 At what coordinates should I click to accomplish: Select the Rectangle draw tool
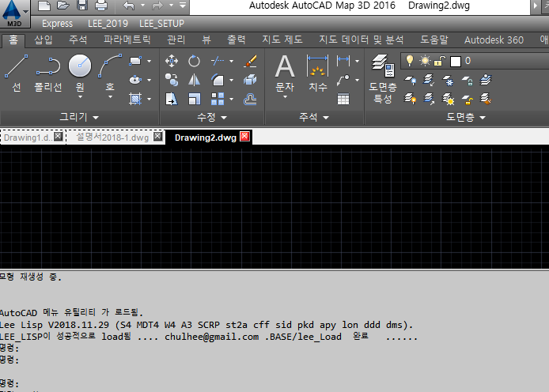[135, 61]
